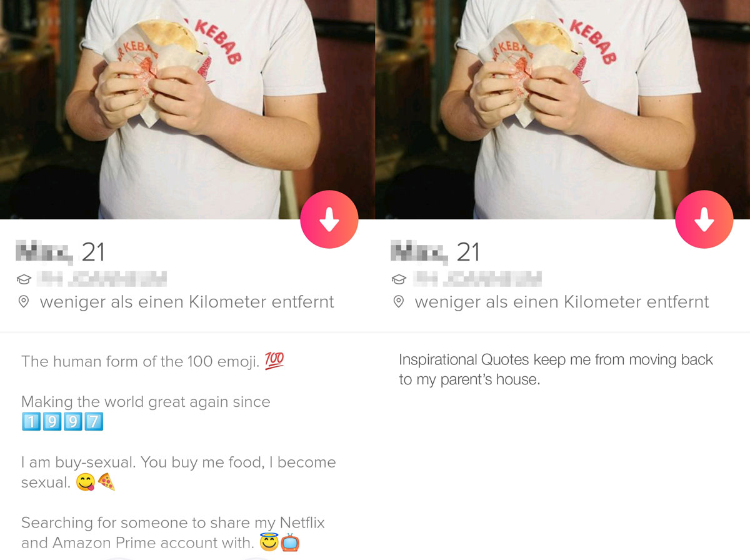This screenshot has height=560, width=750.
Task: Click the tongue-out yummy face emoji
Action: click(86, 482)
